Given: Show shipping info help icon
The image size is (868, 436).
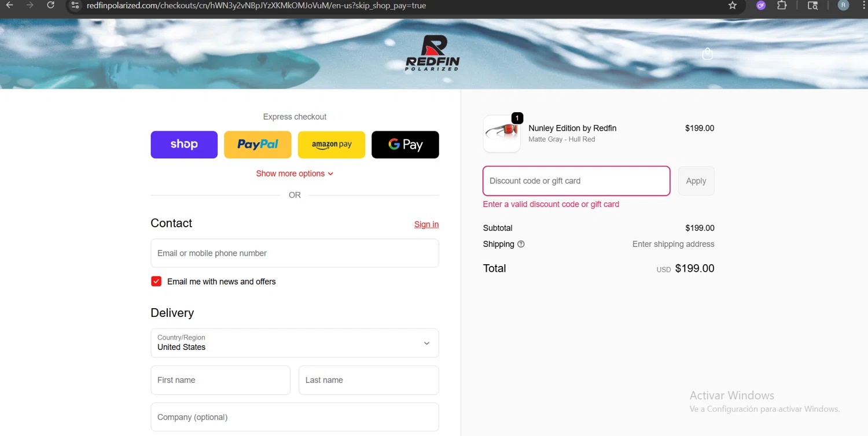Looking at the screenshot, I should coord(521,244).
